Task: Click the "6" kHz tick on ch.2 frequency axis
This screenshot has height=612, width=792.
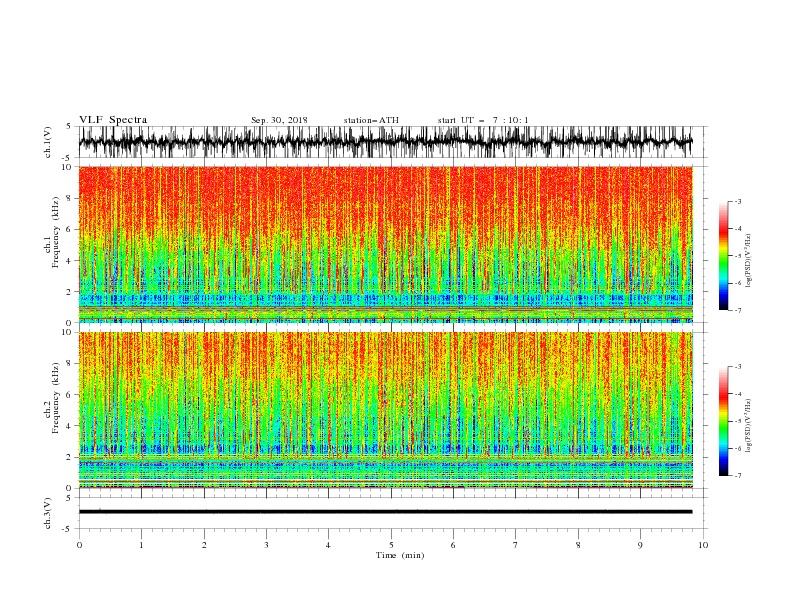Action: coord(70,395)
